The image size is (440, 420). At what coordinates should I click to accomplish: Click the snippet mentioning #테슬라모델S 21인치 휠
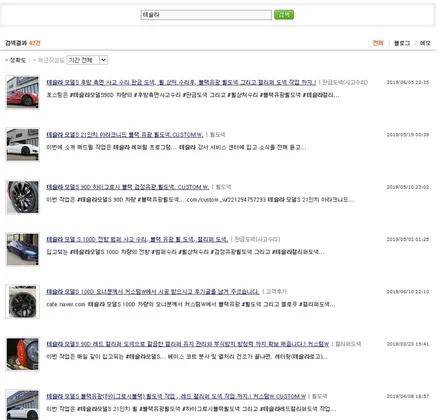[191, 409]
